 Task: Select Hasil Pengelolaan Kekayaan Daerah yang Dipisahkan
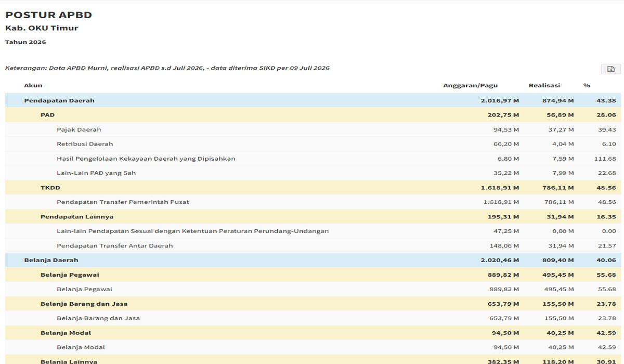(x=313, y=159)
